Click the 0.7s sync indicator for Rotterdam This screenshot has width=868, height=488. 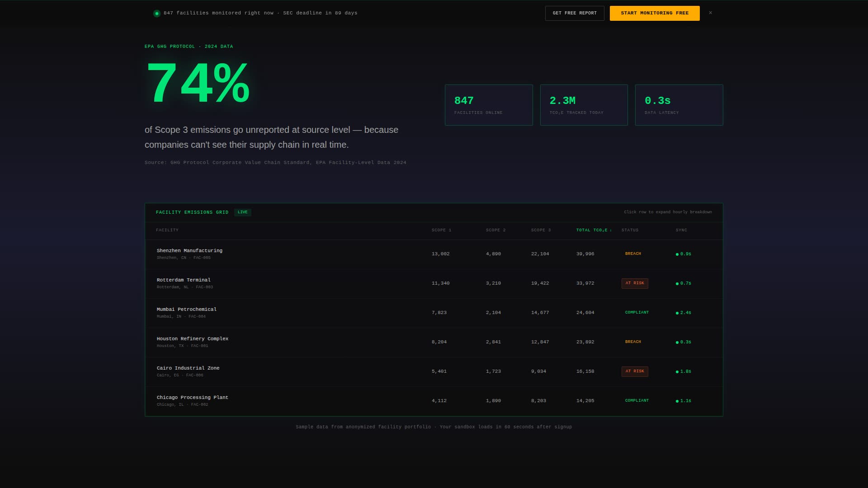(684, 283)
